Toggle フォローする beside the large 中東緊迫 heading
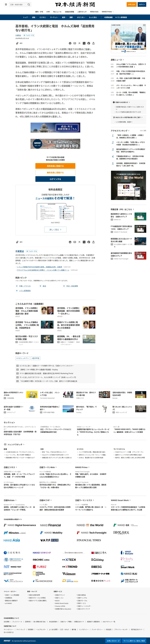Viewport: 150px width, 644px height. (x=31, y=251)
